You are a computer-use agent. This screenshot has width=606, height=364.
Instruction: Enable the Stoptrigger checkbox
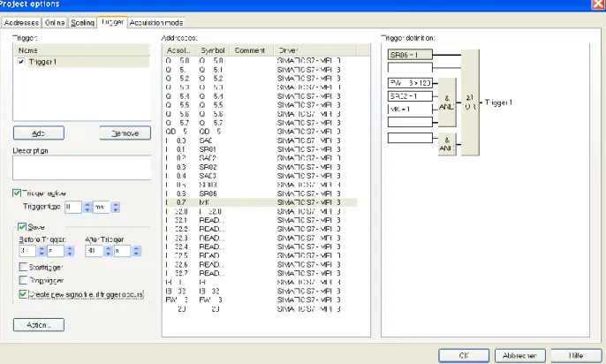(23, 280)
